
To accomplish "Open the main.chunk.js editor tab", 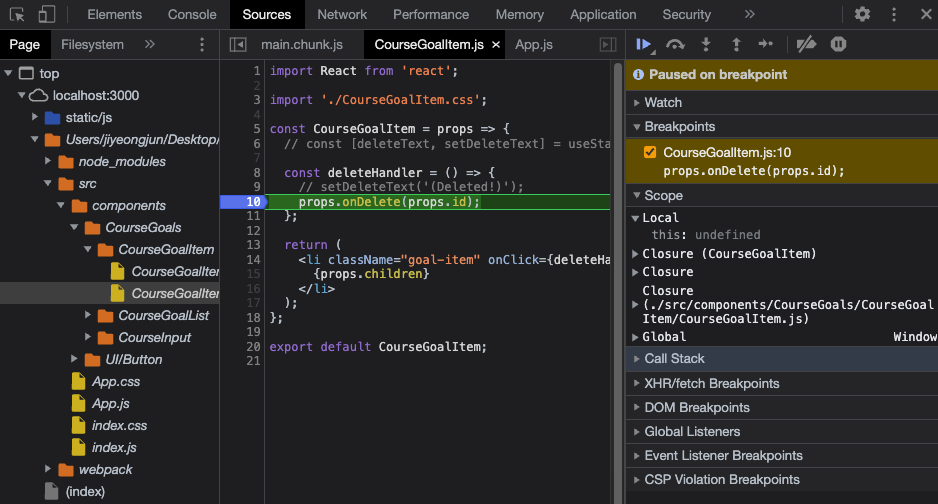I will pos(302,45).
